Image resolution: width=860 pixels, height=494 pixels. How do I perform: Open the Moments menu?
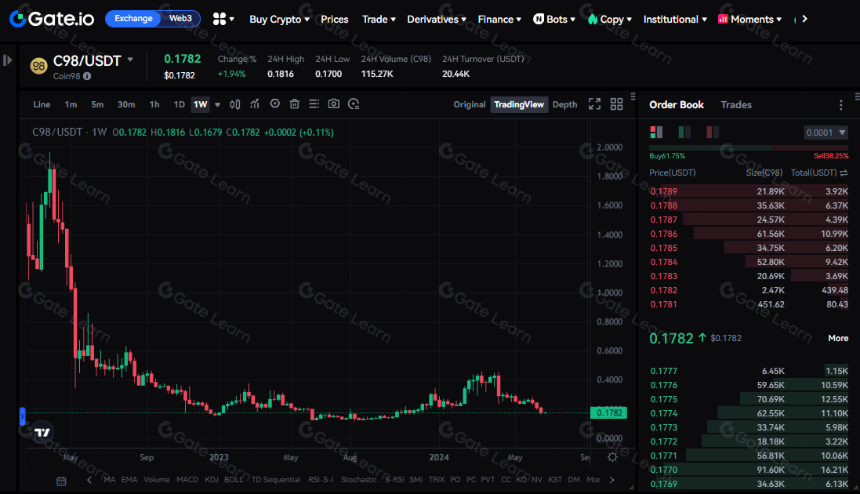tap(750, 19)
